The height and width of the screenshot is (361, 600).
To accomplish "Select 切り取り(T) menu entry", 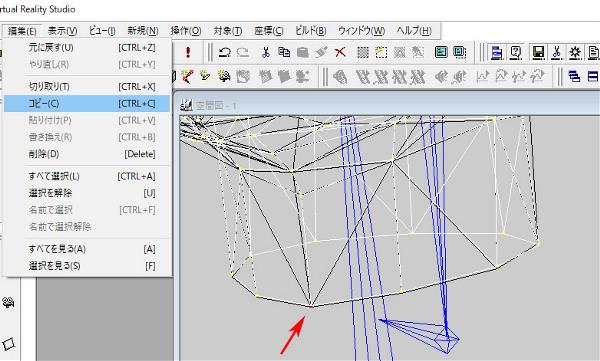I will click(87, 87).
